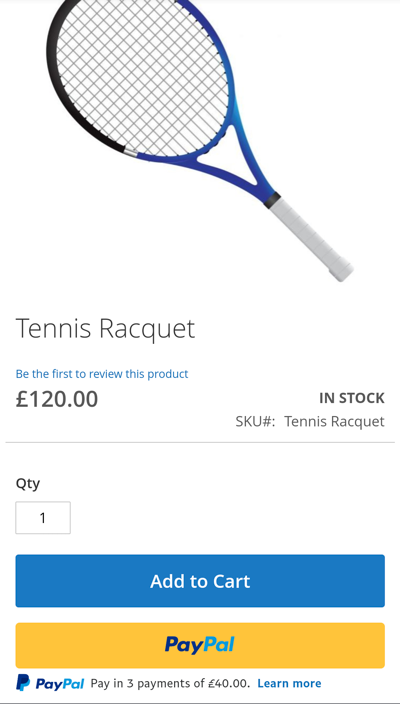The image size is (400, 704).
Task: Open the PayPal 'Learn more' link
Action: (289, 683)
